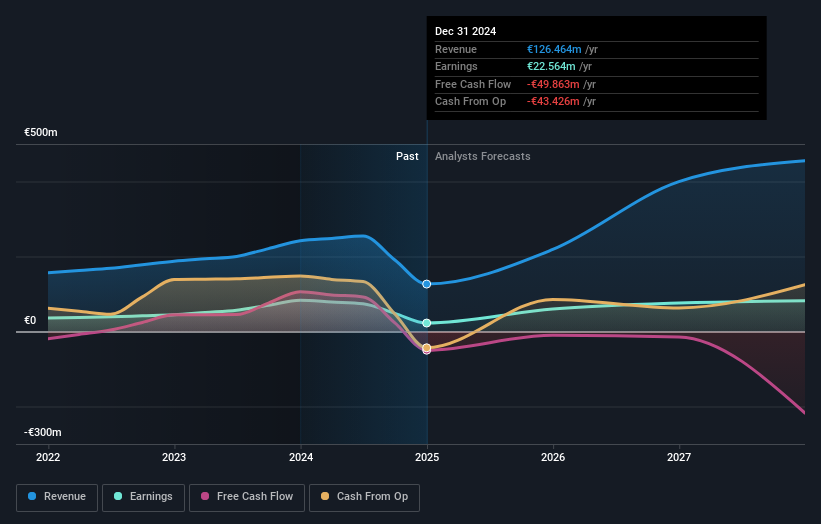The image size is (821, 524).
Task: Click the €22.564m earnings value
Action: pos(551,66)
